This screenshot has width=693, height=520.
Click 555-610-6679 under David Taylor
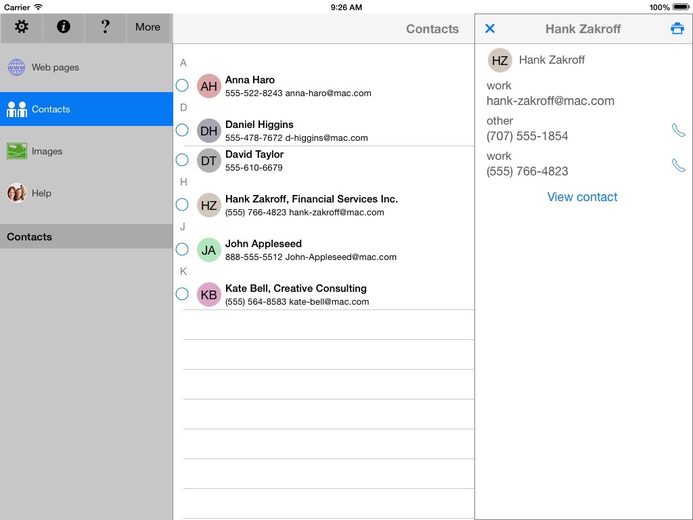pos(254,168)
